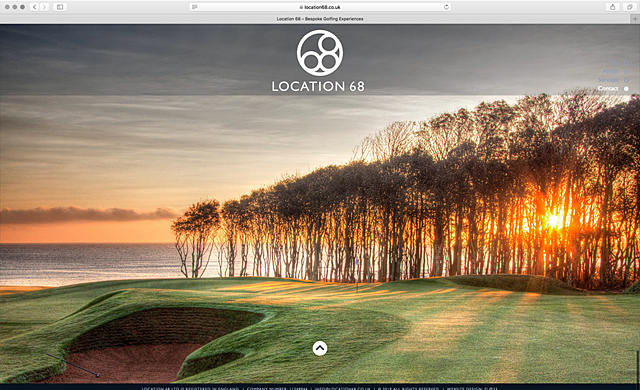Go to the Services nav label

(x=608, y=80)
